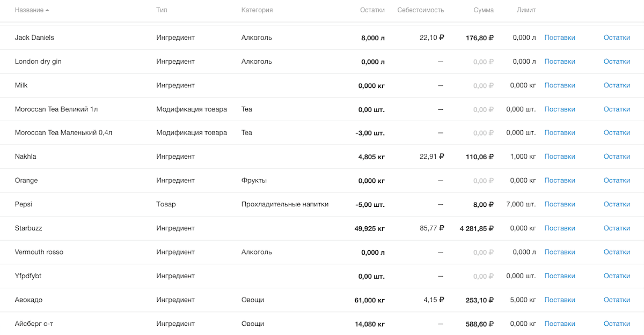Click the Товар type cell for Pepsi

tap(166, 204)
